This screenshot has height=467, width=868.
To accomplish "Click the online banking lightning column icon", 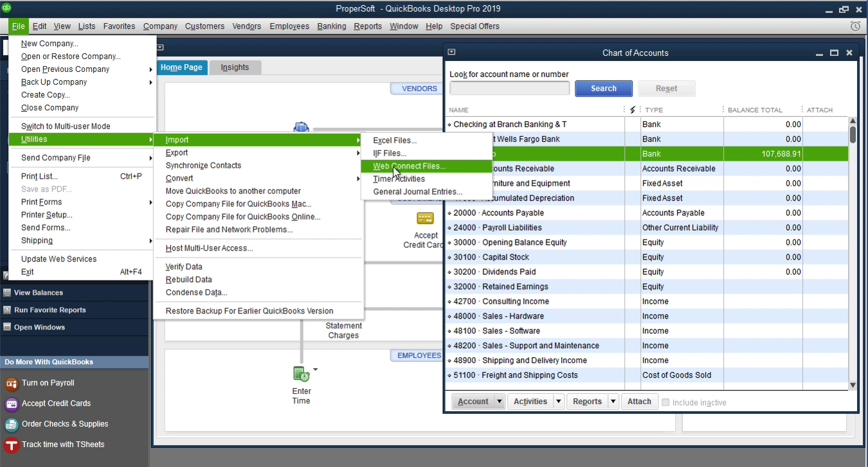I will 633,110.
